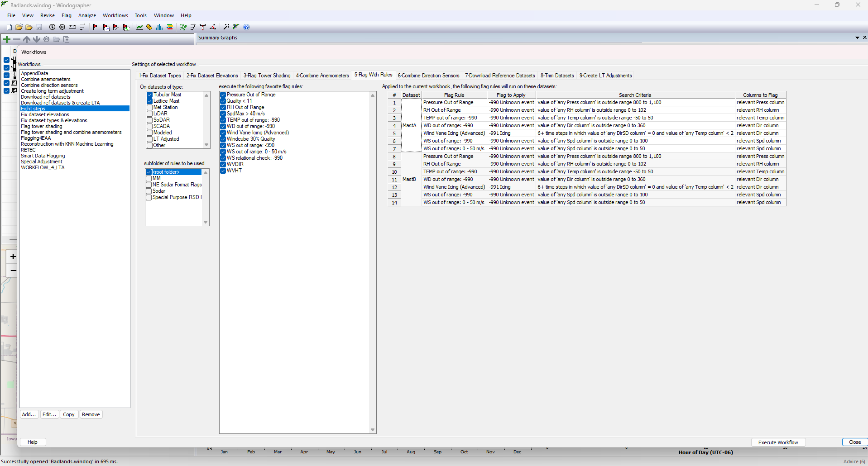Click the map zoom-in plus control
868x466 pixels.
pyautogui.click(x=12, y=256)
